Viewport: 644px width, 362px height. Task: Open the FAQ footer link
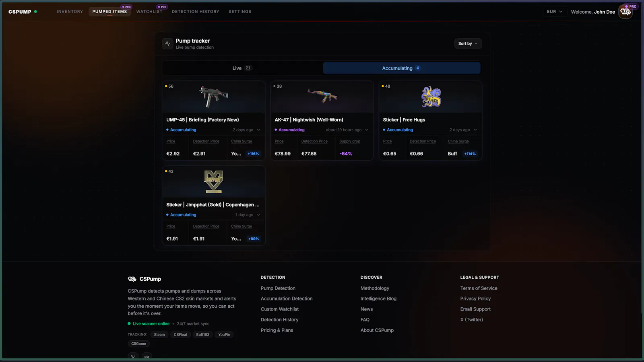pos(365,320)
